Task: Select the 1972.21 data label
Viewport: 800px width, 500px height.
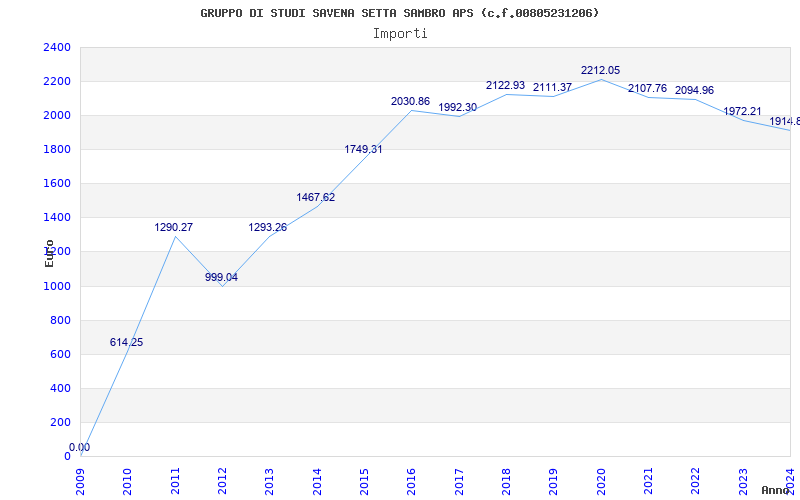Action: point(742,111)
